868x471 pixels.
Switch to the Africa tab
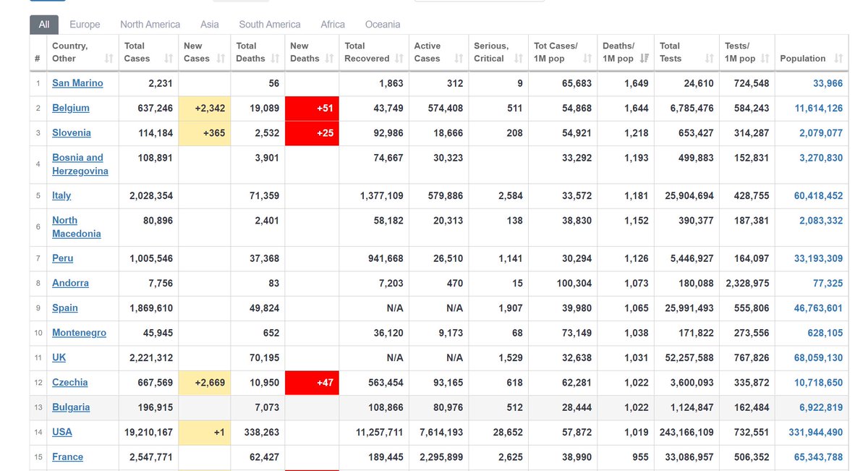coord(333,25)
